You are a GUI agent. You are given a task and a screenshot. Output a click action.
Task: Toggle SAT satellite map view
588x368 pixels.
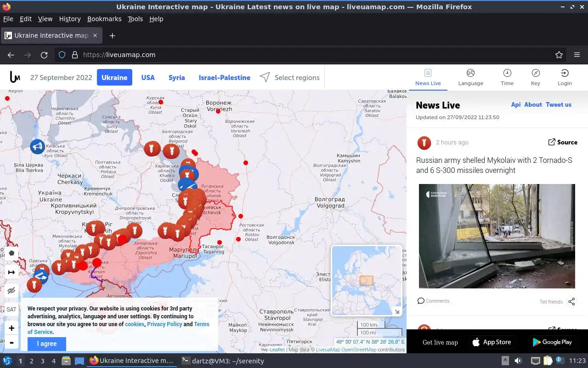tap(11, 310)
